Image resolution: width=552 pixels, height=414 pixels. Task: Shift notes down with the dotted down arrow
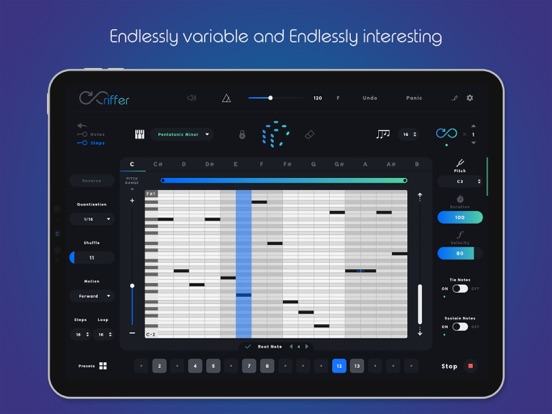pyautogui.click(x=420, y=331)
